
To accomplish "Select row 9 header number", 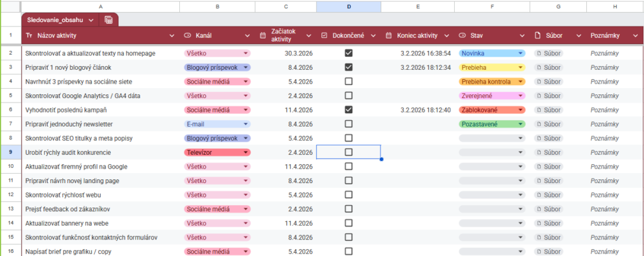I will [x=11, y=152].
